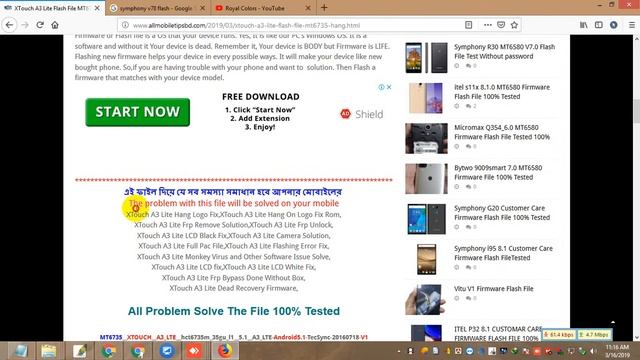The width and height of the screenshot is (640, 360).
Task: Click the Symphony R30 phone thumbnail
Action: pos(426,58)
